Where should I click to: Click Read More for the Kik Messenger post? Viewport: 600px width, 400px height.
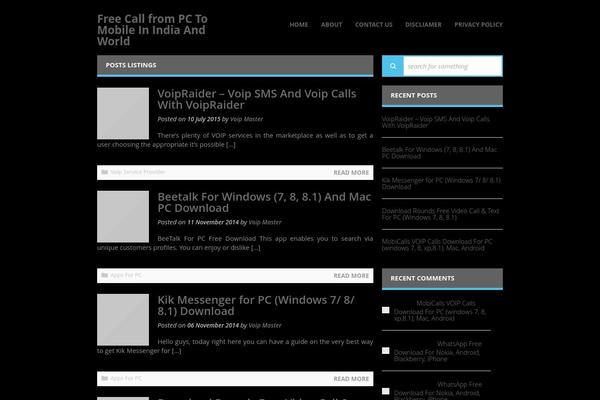pos(351,379)
